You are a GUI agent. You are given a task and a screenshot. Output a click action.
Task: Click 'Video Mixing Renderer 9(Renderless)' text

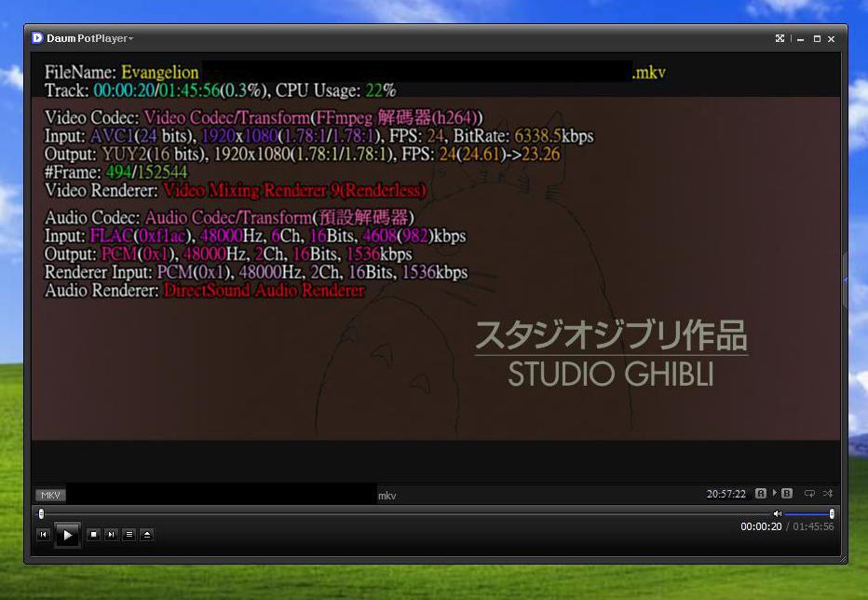point(295,190)
